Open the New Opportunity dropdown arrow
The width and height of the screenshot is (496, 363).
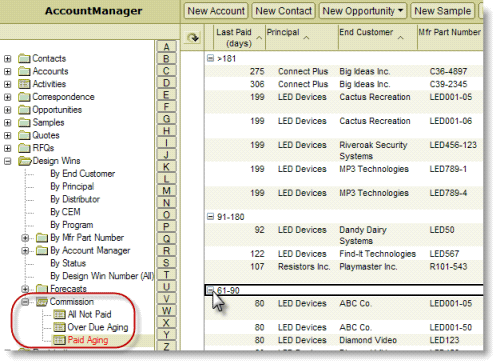[x=400, y=11]
